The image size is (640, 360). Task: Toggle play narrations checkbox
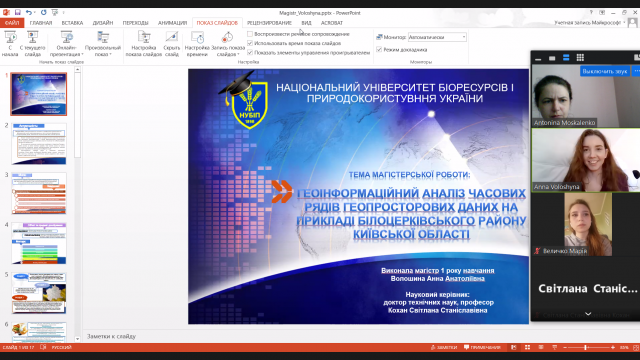(250, 34)
